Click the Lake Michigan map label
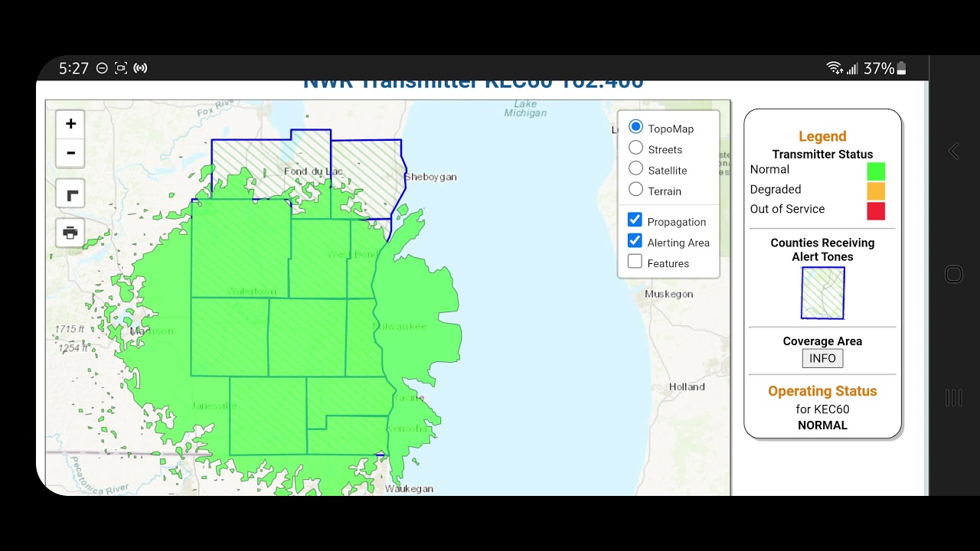 tap(525, 108)
